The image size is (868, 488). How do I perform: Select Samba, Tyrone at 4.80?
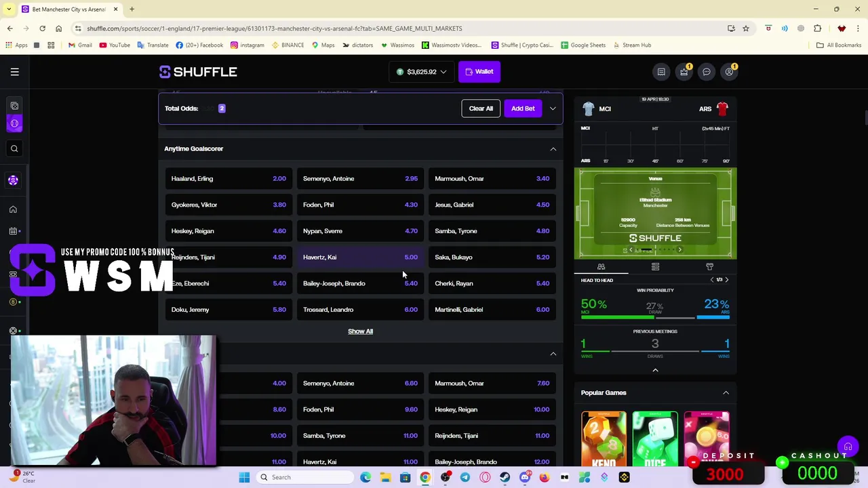click(492, 231)
